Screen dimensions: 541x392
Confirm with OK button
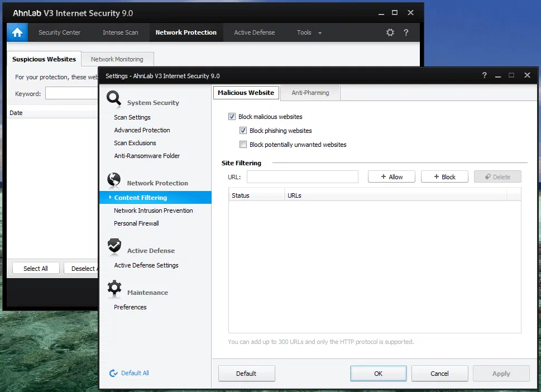[378, 374]
